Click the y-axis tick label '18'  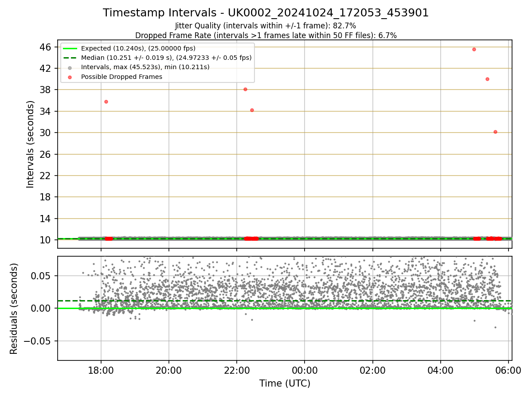tap(46, 197)
